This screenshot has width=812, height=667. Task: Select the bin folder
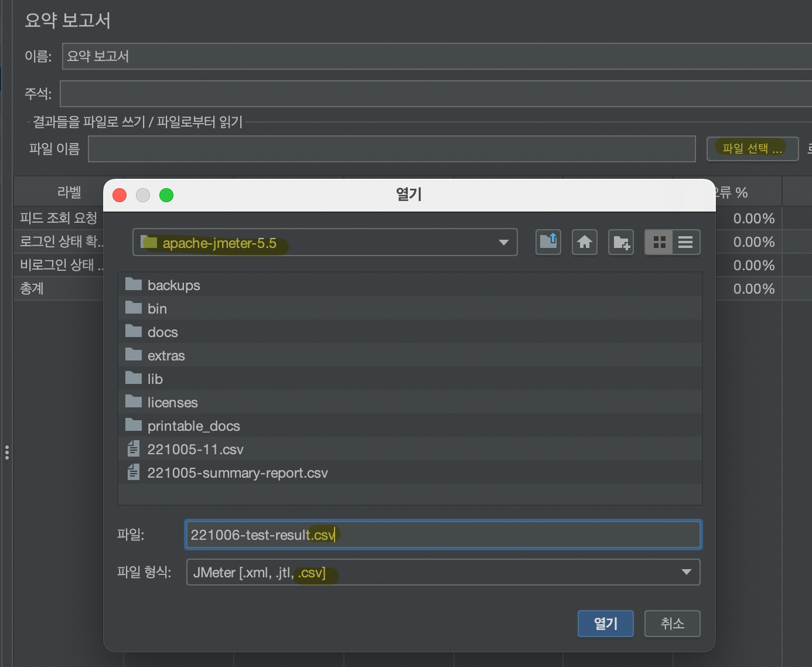(410, 308)
